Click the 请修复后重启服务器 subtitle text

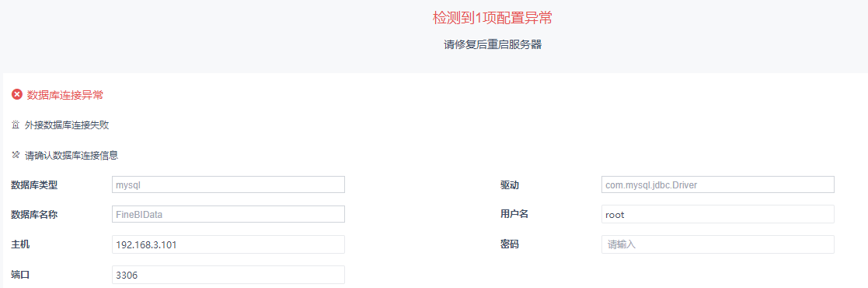[492, 45]
